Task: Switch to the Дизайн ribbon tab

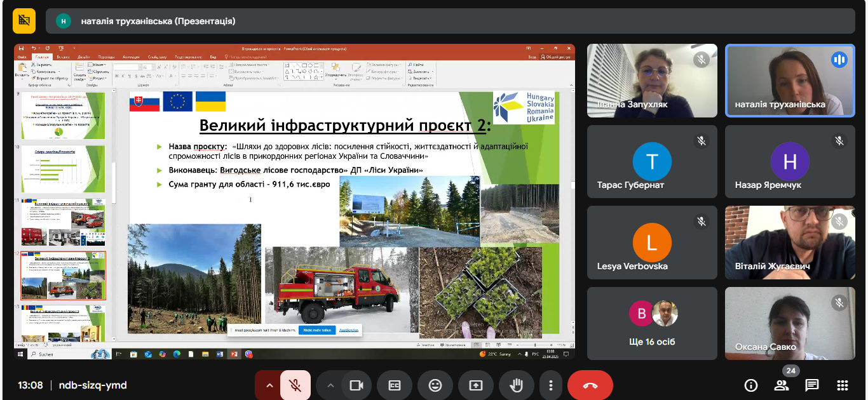Action: pos(84,57)
